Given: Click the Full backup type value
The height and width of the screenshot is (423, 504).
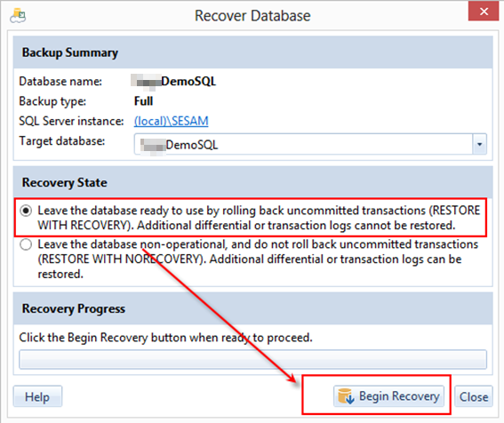Looking at the screenshot, I should coord(143,101).
